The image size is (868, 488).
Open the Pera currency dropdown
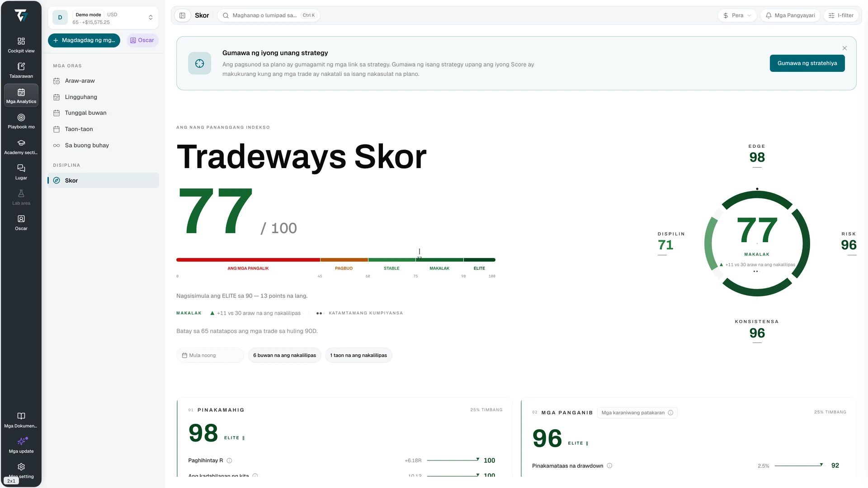(737, 15)
